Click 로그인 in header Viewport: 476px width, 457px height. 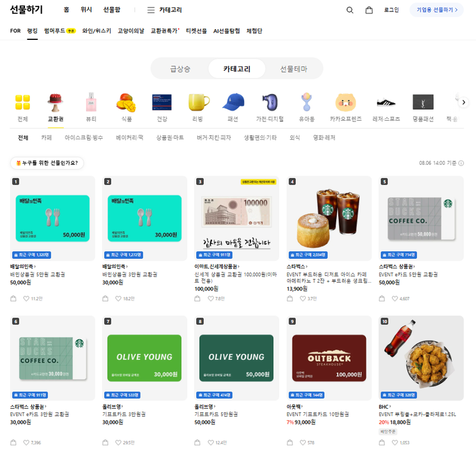coord(392,10)
